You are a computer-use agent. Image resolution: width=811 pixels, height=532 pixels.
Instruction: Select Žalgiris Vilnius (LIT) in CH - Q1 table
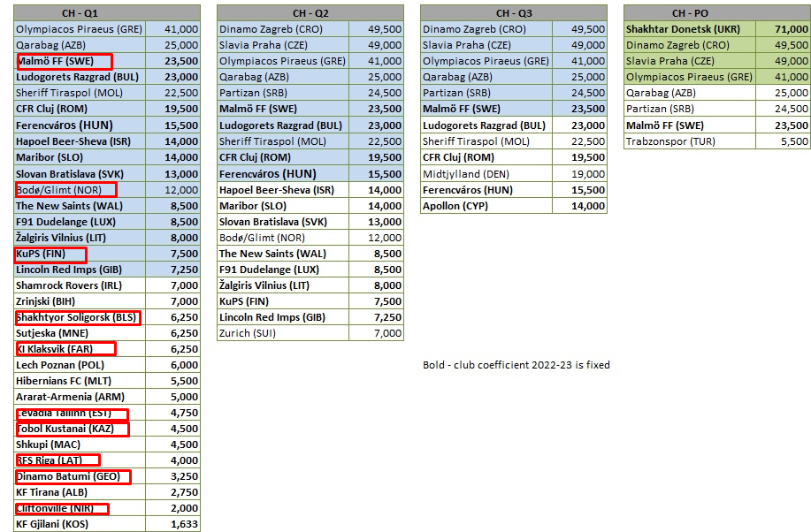[x=80, y=238]
